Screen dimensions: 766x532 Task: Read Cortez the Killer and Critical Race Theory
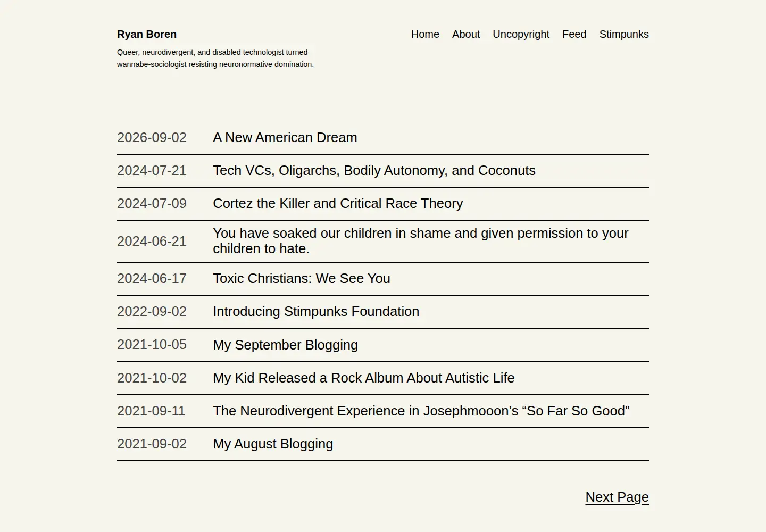[338, 203]
